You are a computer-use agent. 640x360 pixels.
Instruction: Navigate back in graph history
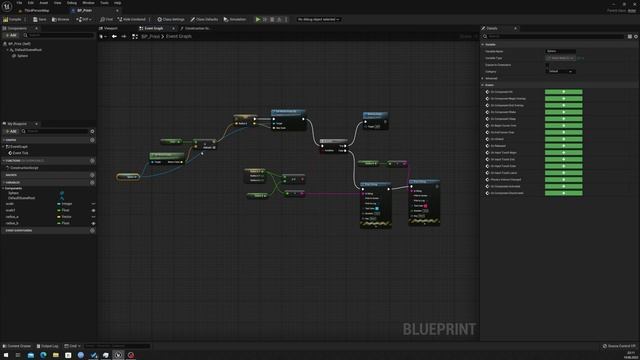pos(114,36)
